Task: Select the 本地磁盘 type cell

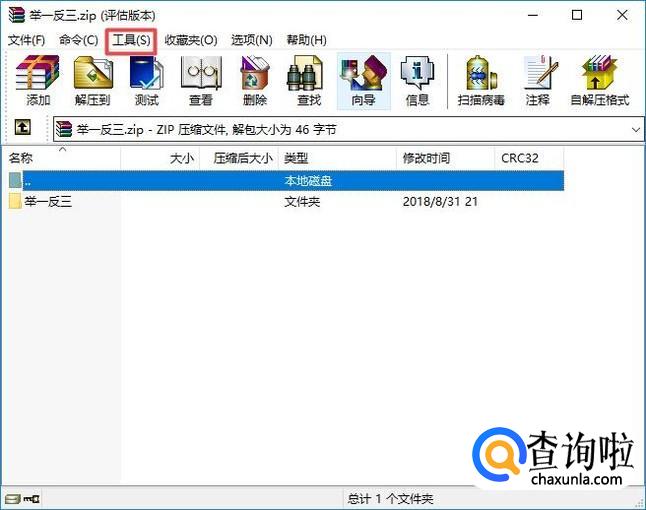Action: (308, 181)
